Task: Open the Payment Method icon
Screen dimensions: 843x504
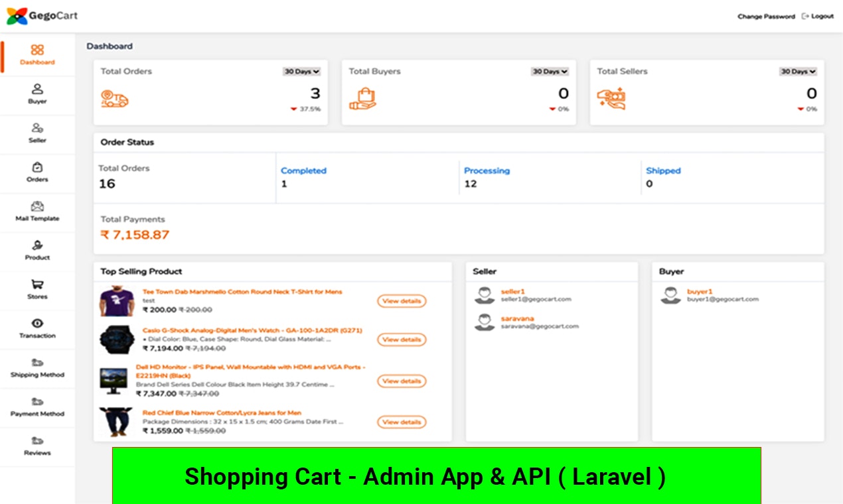Action: [x=37, y=401]
